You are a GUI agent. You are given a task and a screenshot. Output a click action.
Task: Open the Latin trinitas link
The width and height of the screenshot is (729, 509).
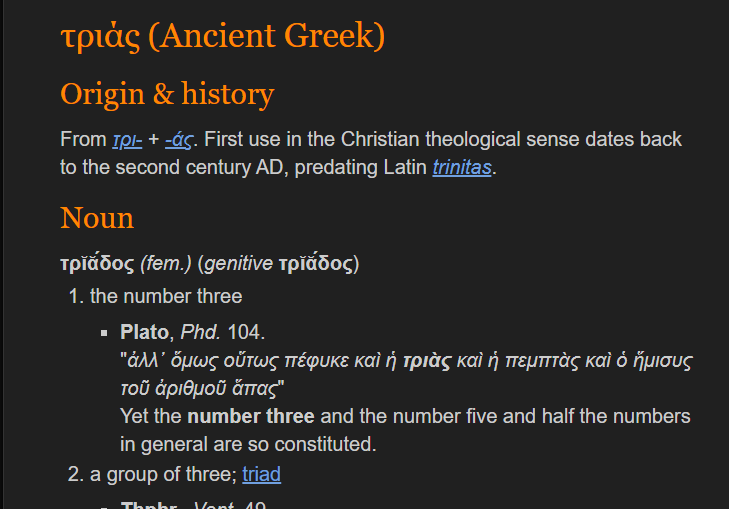pos(462,167)
